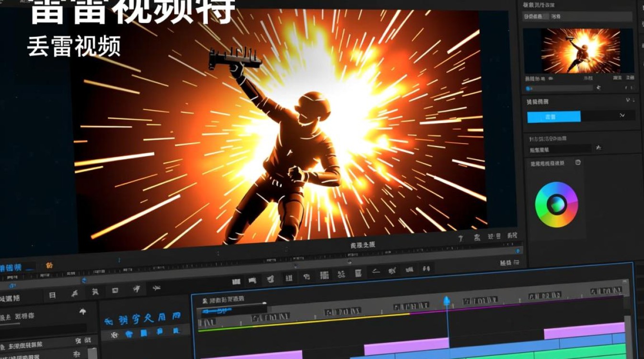Toggle the small checkbox icon above the color wheel
Image resolution: width=644 pixels, height=359 pixels.
tap(578, 162)
